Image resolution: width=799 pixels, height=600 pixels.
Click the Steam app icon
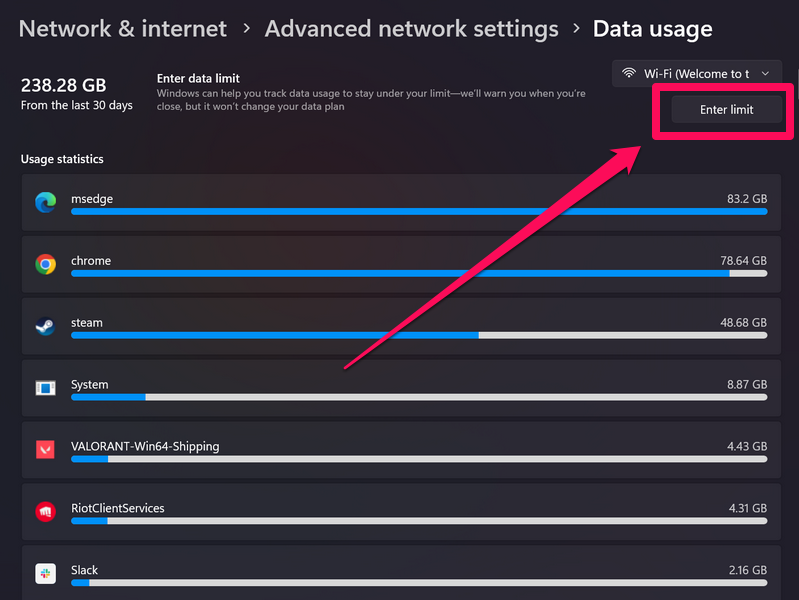pos(45,326)
